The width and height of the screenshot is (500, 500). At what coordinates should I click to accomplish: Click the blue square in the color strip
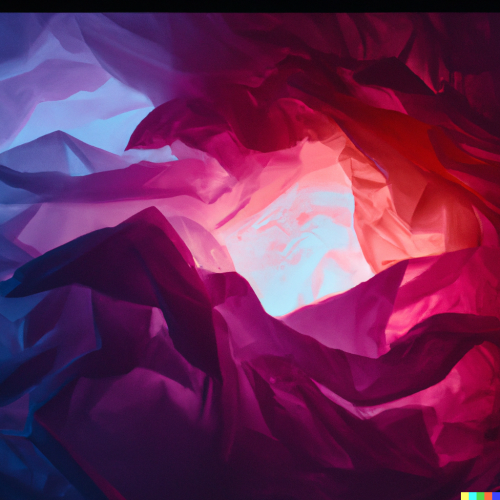point(496,496)
